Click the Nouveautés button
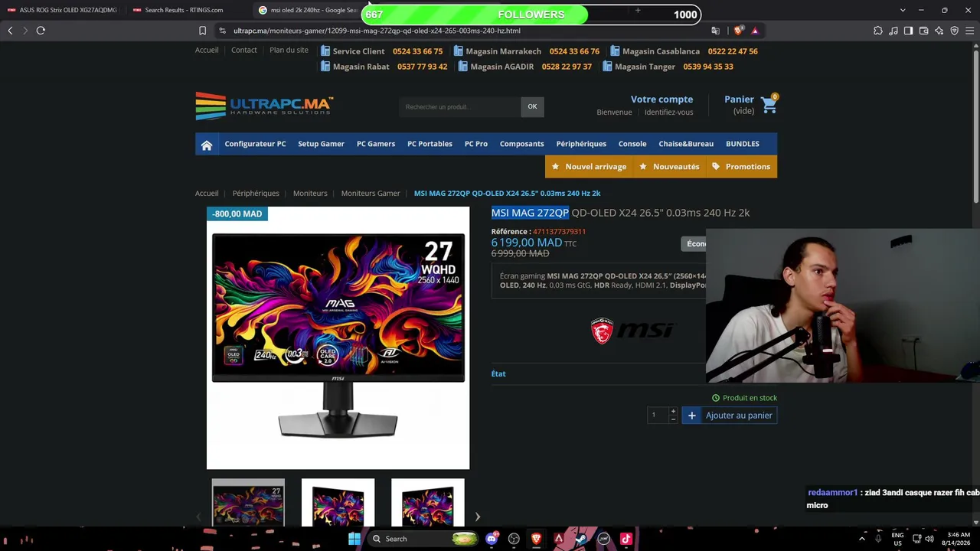This screenshot has height=551, width=980. click(669, 167)
